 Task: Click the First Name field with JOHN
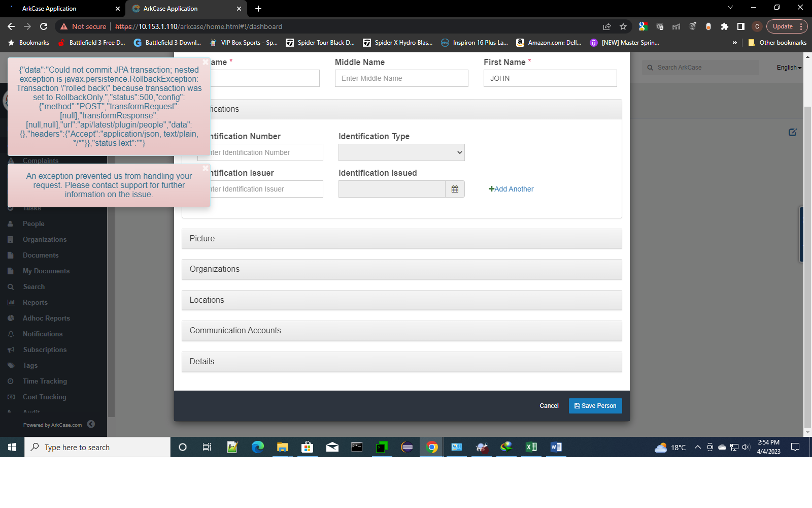(x=550, y=78)
